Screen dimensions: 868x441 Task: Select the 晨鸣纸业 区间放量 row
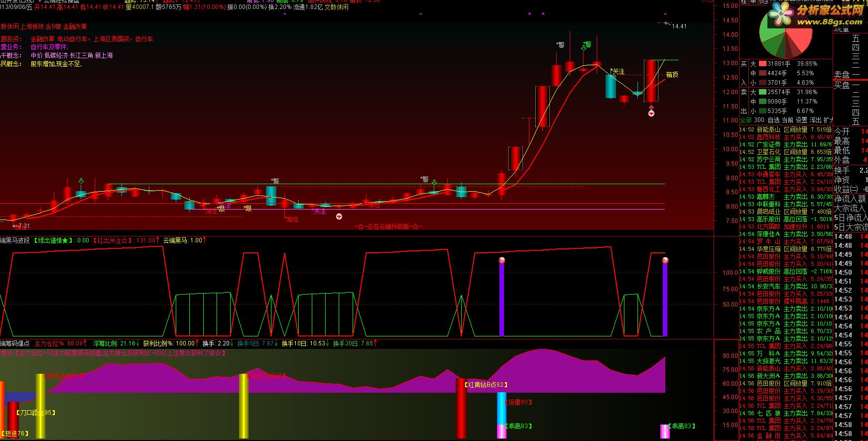click(785, 212)
